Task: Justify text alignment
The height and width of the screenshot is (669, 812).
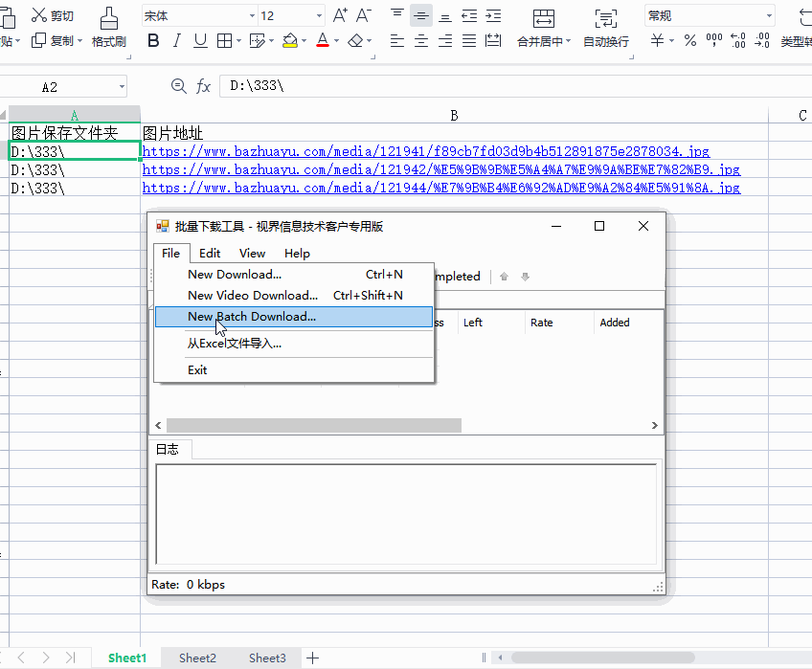Action: [x=469, y=40]
